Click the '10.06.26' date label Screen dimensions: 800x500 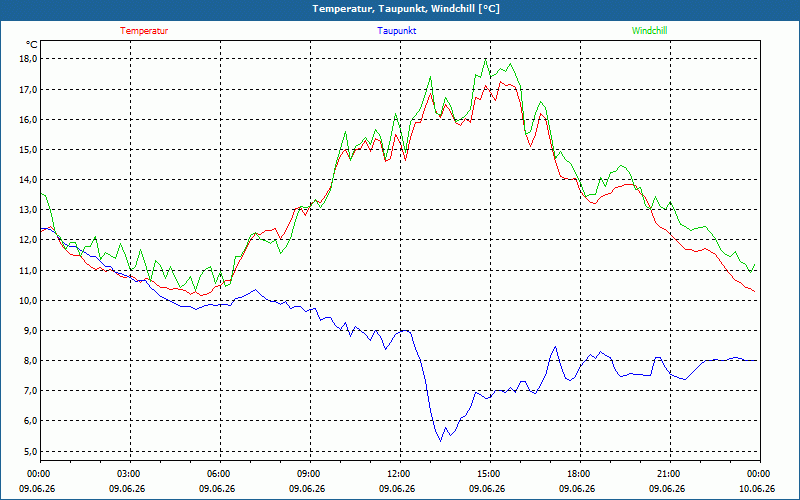pos(757,489)
